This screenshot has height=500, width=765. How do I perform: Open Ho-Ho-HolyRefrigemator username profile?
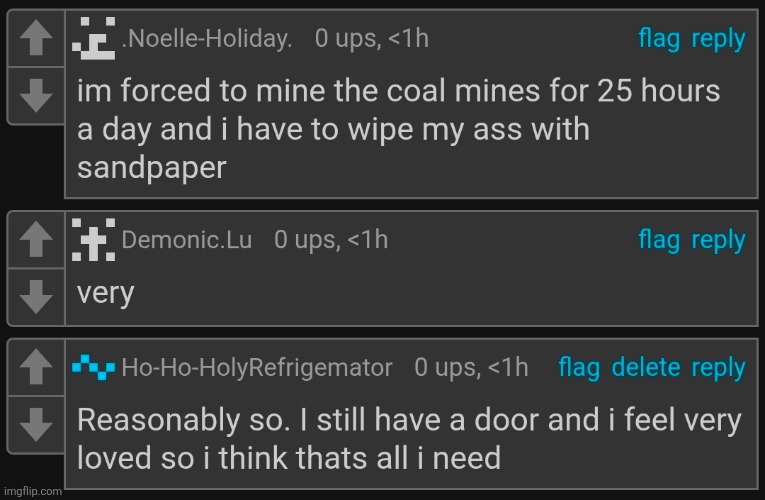click(256, 368)
